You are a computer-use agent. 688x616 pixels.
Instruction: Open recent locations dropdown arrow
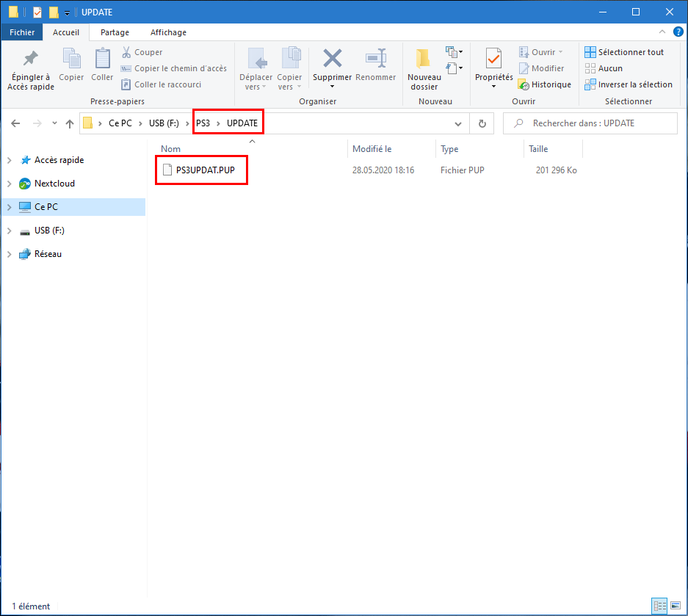(54, 123)
